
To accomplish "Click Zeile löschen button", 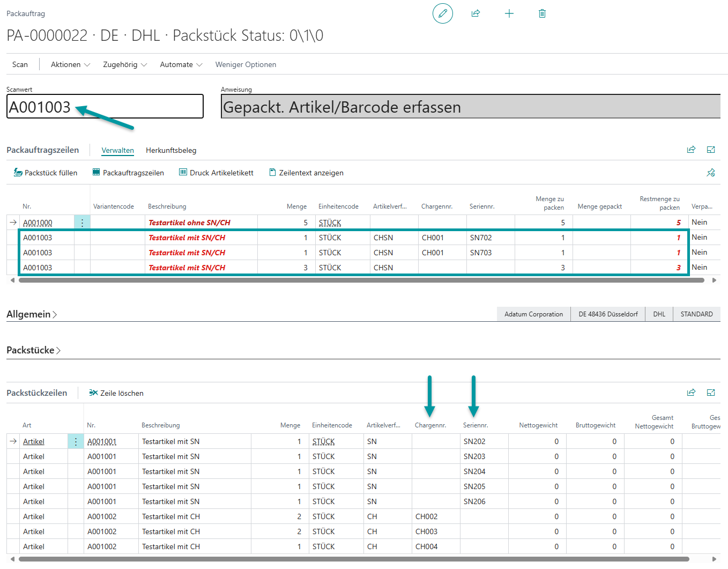I will tap(116, 393).
